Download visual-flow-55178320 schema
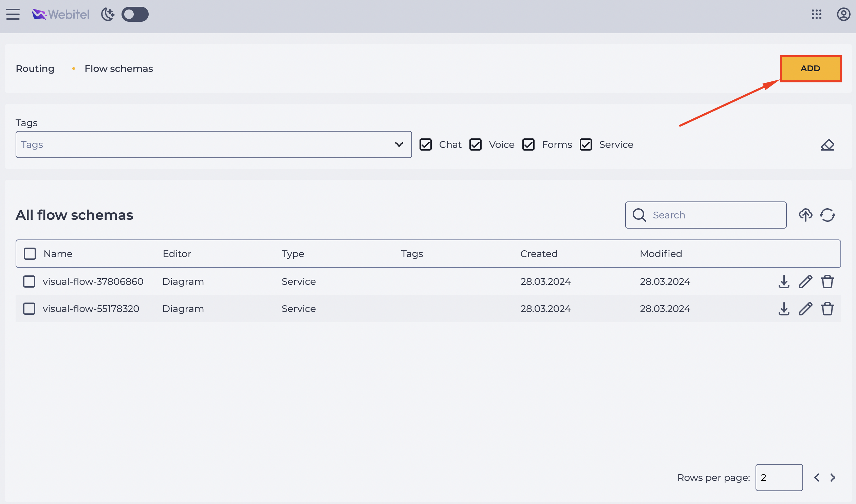This screenshot has width=856, height=504. point(784,309)
